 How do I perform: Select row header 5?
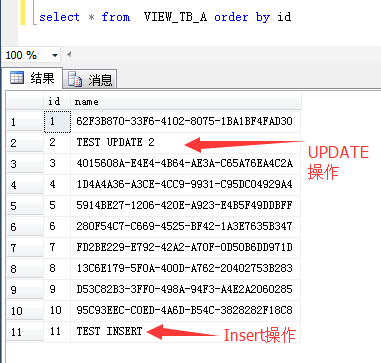tap(25, 206)
